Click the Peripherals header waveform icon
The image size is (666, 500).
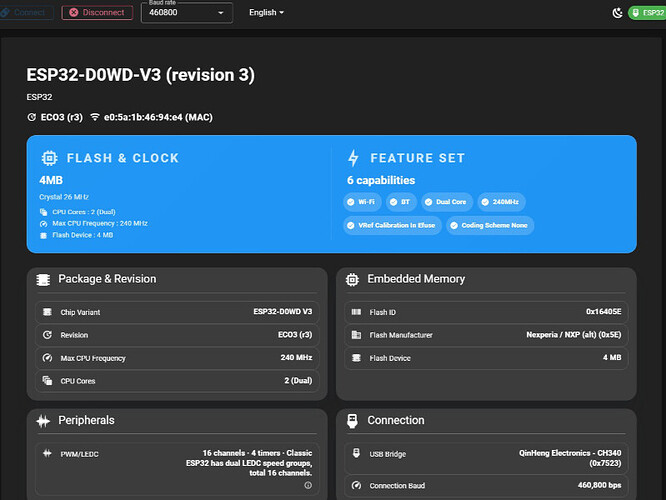[x=43, y=421]
